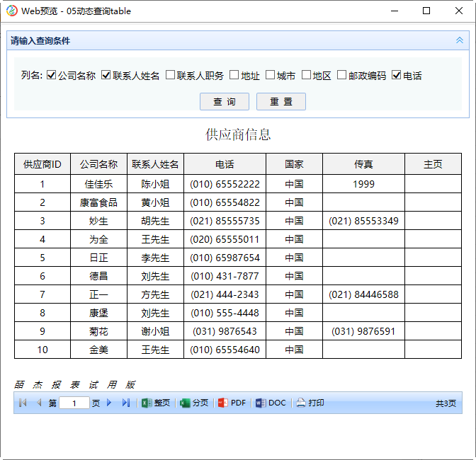Uncheck the 公司名称 column checkbox

click(x=52, y=75)
